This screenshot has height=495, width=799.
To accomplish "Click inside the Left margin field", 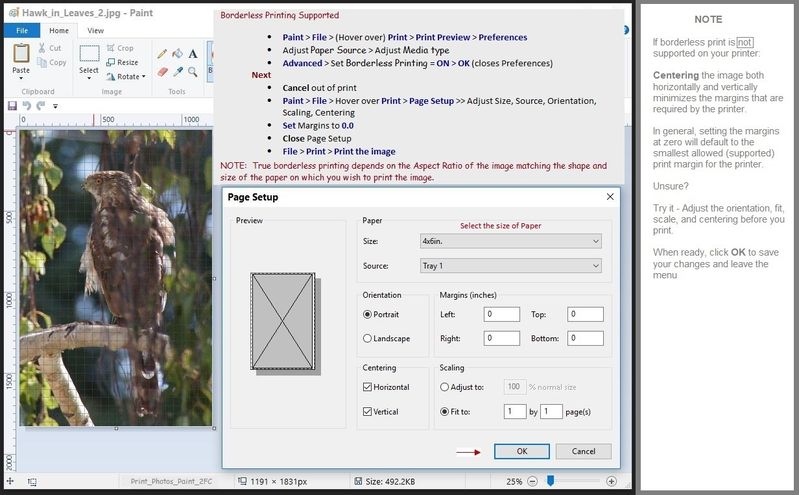I will point(501,314).
